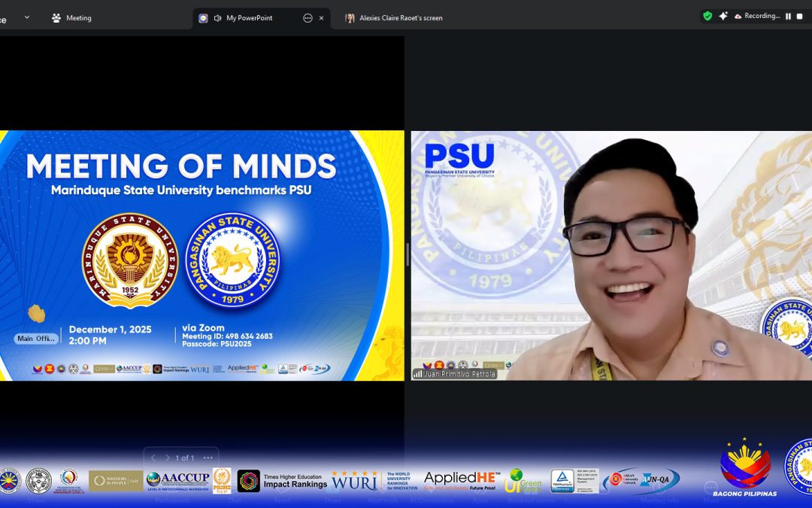Select Juan Primitivo Petrola's video tile

611,256
